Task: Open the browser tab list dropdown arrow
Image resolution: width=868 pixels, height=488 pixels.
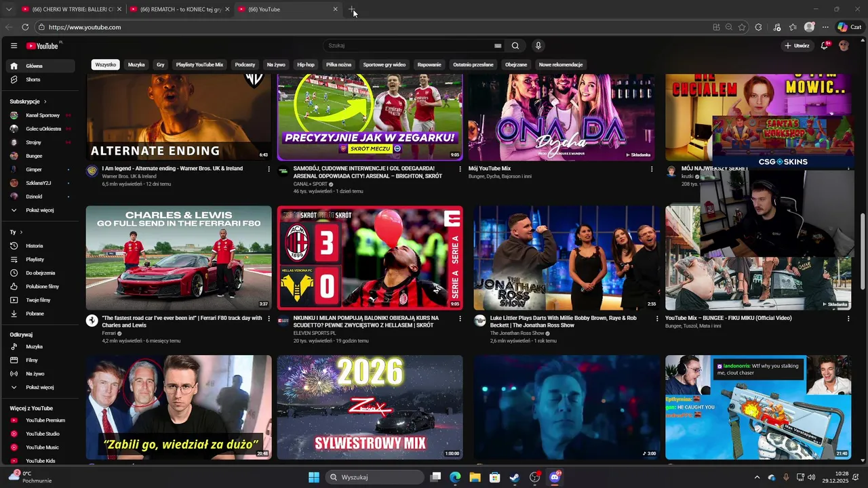Action: point(9,9)
